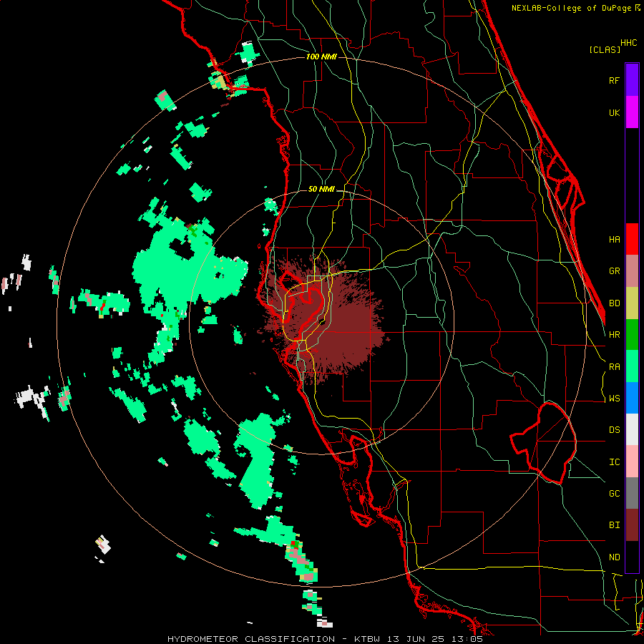Click the UK magenta legend swatch

[632, 112]
